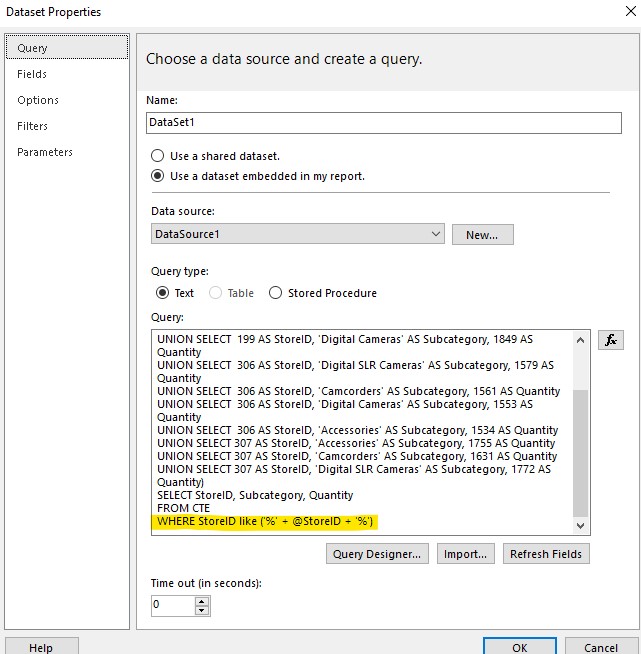Click the 199 'Digital Cameras' 1849 query line
641x654 pixels.
point(345,345)
